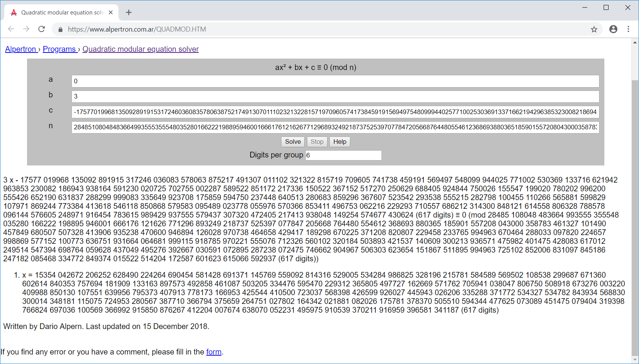Focus the coefficient a input field
639x364 pixels.
click(335, 81)
